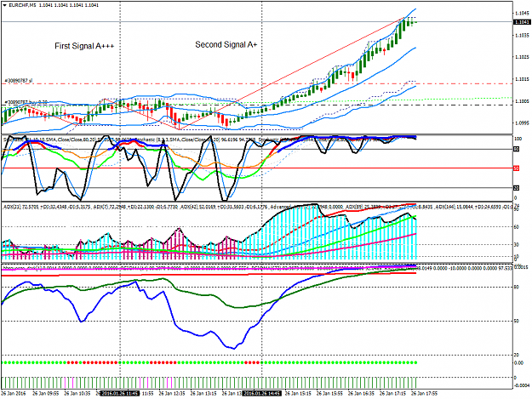
Task: Click the 1.1005 price scale label
Action: coord(522,101)
